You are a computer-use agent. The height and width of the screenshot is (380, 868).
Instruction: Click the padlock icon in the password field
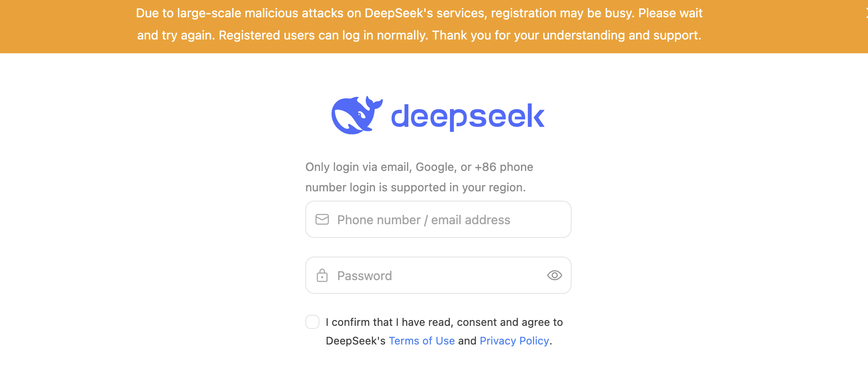tap(322, 275)
